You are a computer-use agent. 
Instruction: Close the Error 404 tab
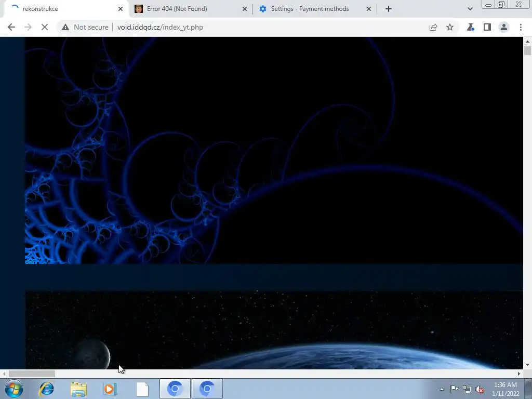pos(245,9)
